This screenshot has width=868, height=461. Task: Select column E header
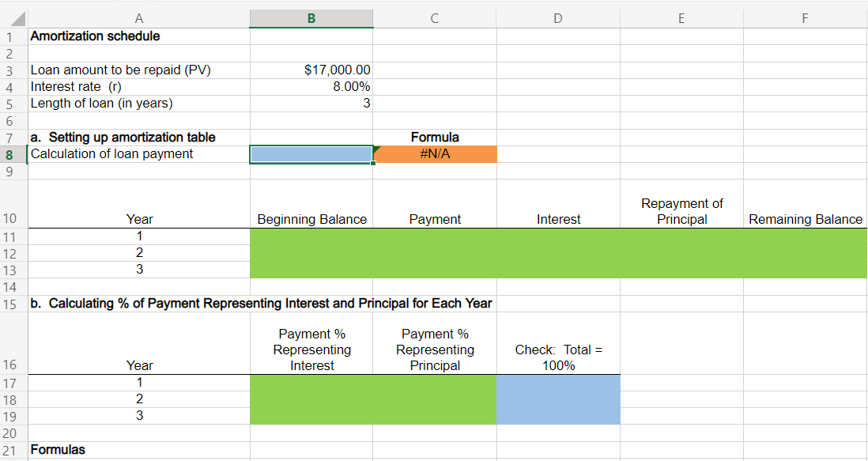click(x=681, y=18)
